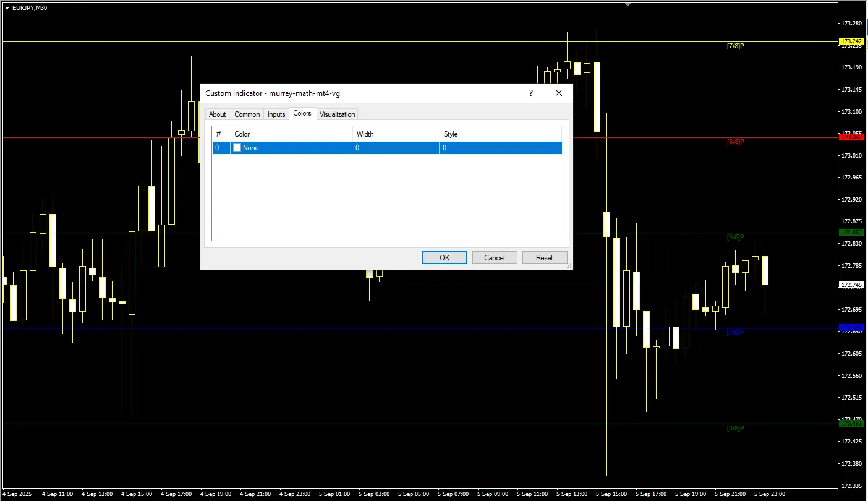Click the white None color swatch
The image size is (868, 501).
click(x=237, y=148)
